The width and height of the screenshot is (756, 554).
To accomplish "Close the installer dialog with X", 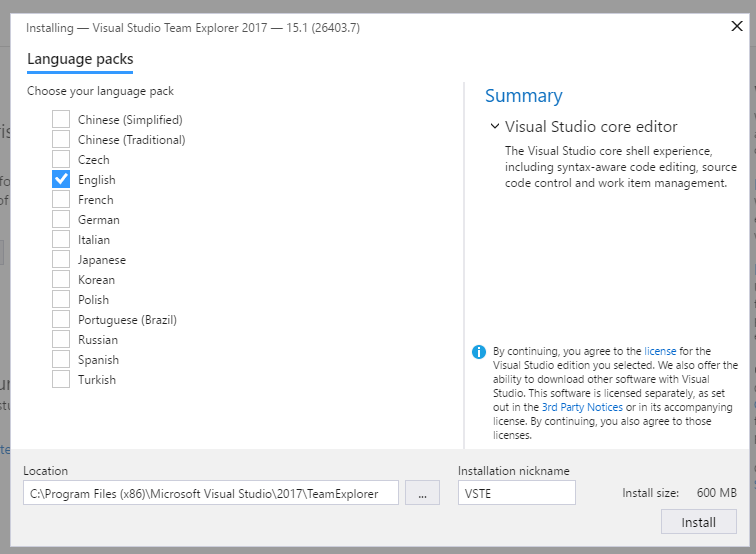I will tap(737, 26).
